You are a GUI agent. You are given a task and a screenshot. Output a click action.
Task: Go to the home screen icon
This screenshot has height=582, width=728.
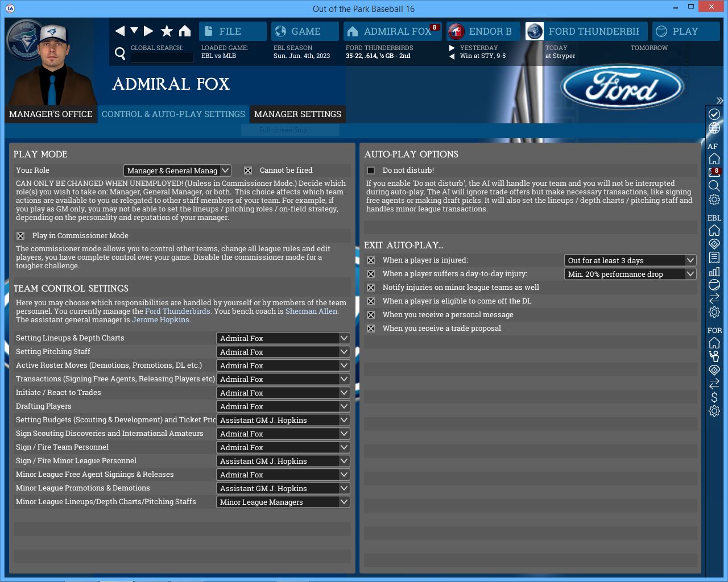185,31
